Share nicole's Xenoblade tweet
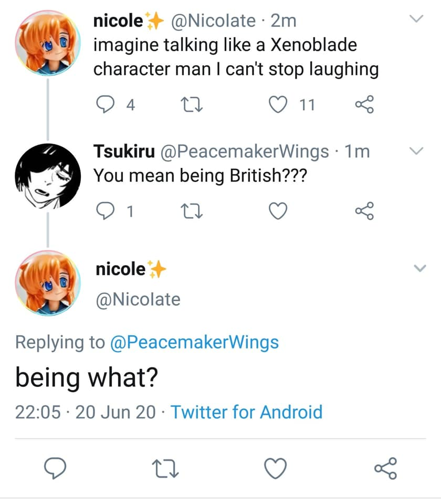This screenshot has width=441, height=504. click(364, 106)
